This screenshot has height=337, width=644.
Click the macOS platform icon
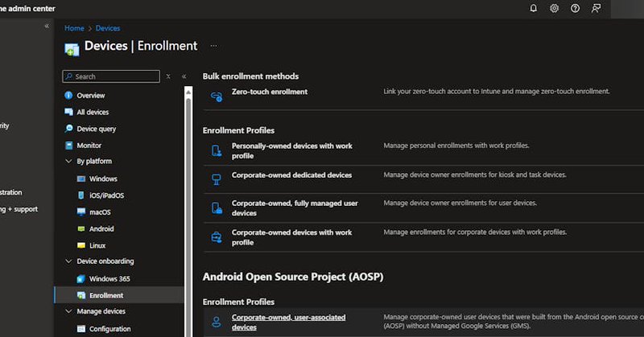[x=81, y=212]
